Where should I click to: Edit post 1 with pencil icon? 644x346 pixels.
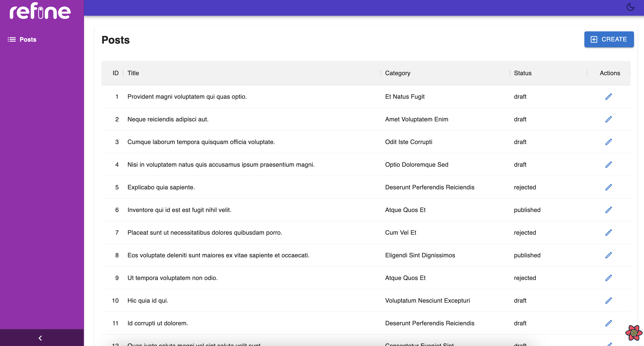(x=609, y=97)
